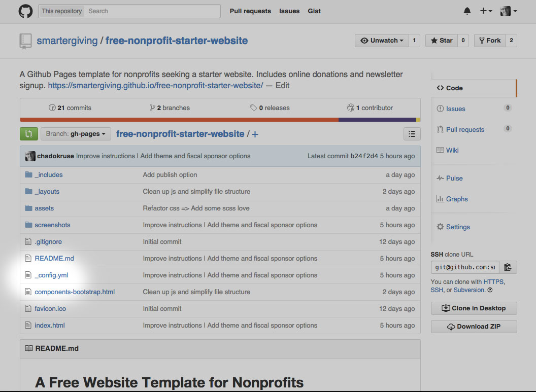Click the file icon next to .gitignore
The width and height of the screenshot is (536, 392).
[x=28, y=242]
